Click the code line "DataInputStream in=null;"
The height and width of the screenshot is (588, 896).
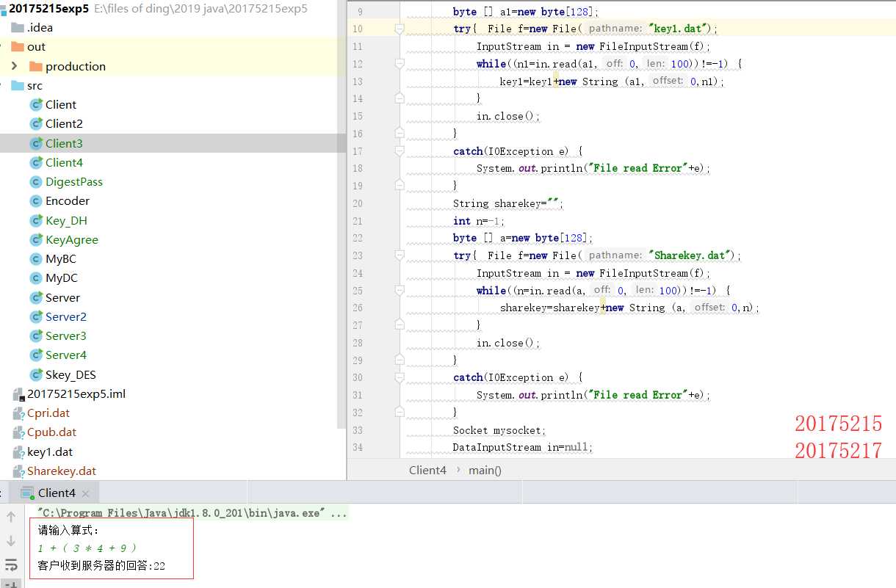click(522, 447)
